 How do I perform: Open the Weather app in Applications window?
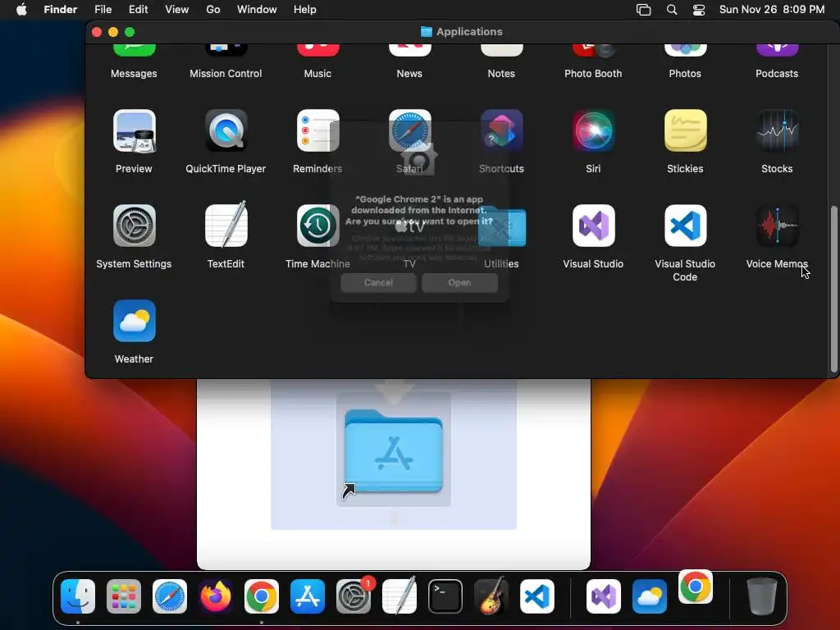(134, 321)
